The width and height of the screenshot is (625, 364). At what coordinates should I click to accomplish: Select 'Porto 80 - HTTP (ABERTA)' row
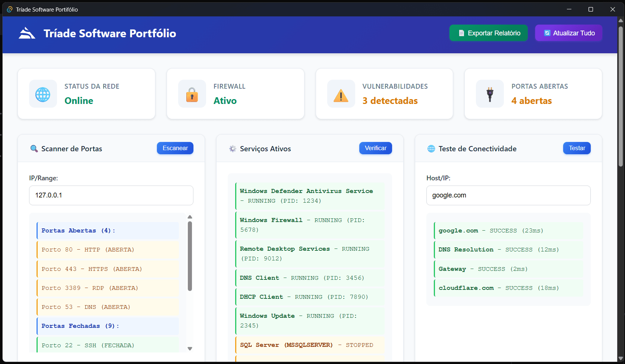(108, 250)
